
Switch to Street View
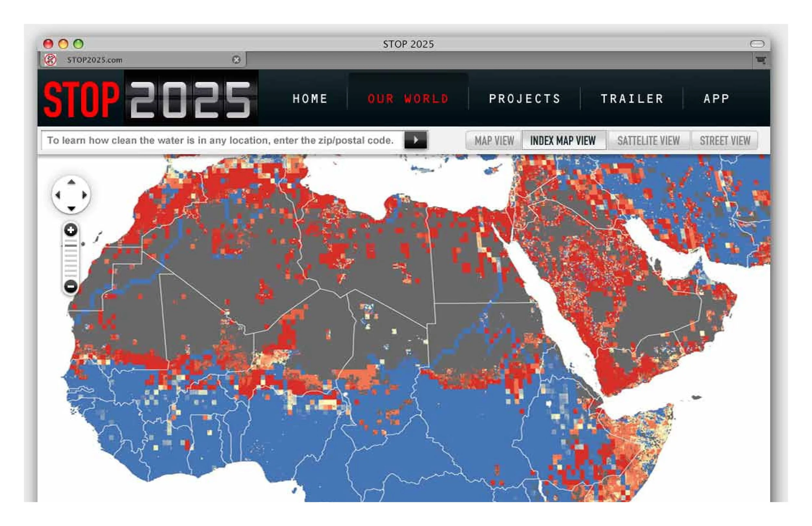click(725, 140)
